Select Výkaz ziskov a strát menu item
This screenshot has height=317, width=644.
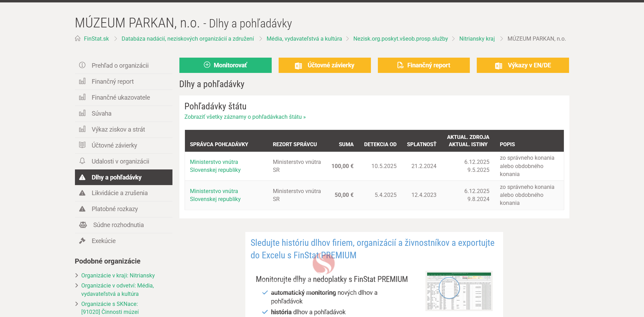pos(118,130)
